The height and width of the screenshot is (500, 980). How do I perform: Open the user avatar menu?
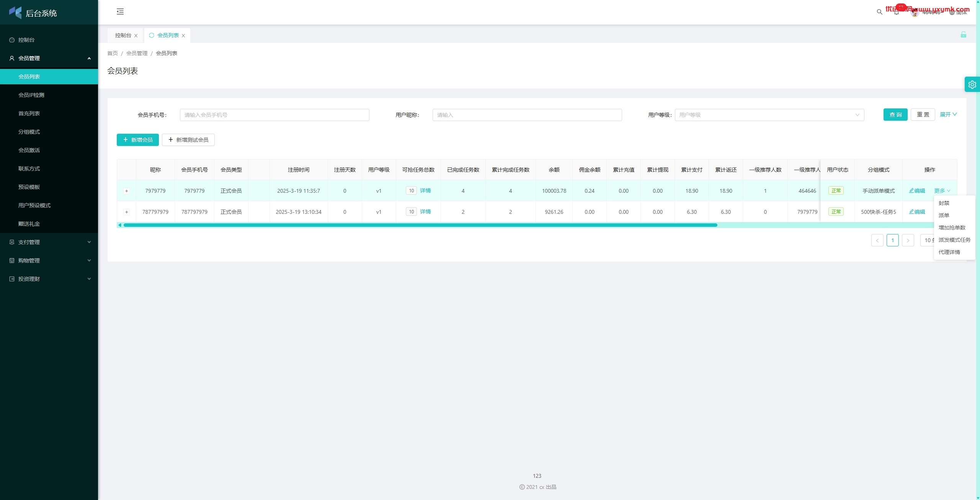(915, 12)
